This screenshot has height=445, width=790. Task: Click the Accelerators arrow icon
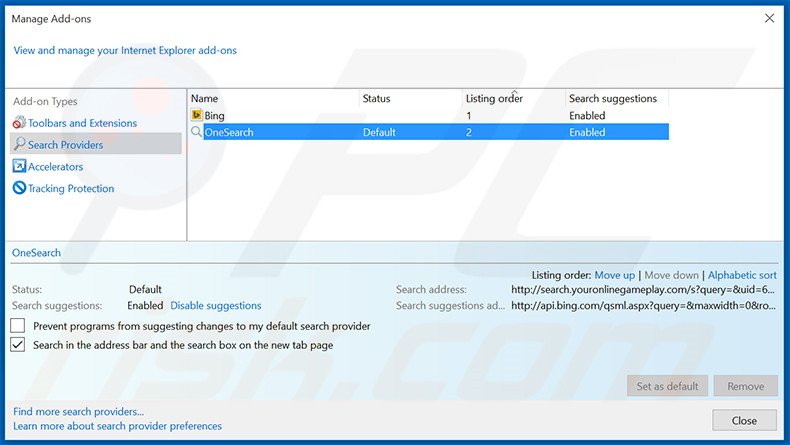19,166
